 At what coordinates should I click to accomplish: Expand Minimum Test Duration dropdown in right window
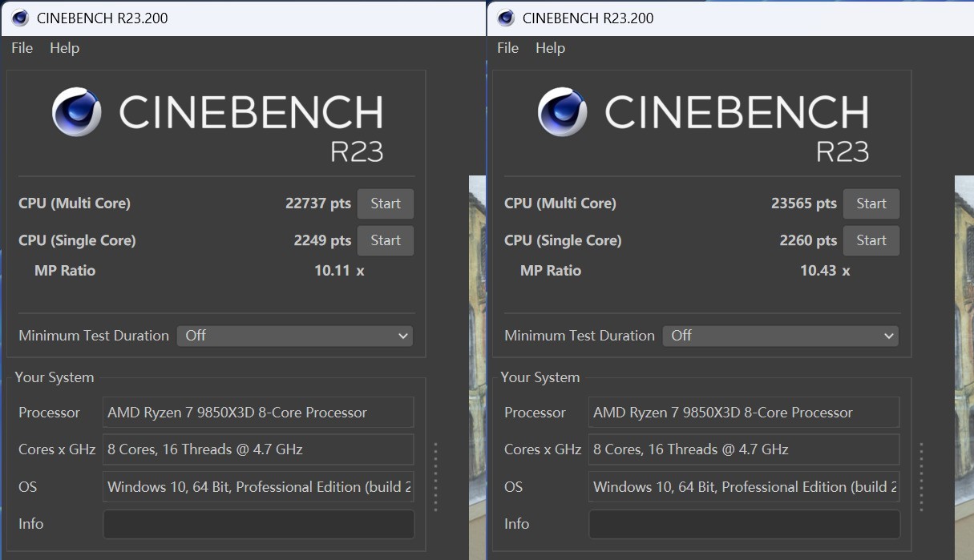[x=780, y=336]
